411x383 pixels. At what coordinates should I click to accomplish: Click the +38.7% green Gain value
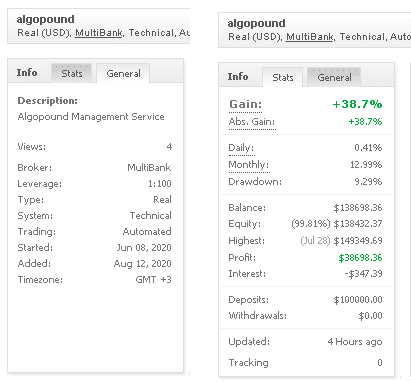[357, 104]
